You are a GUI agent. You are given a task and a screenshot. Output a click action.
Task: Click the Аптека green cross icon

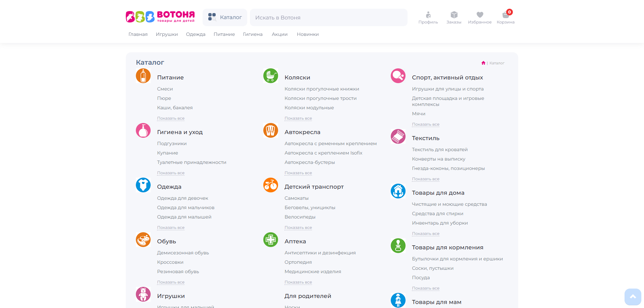(x=271, y=240)
